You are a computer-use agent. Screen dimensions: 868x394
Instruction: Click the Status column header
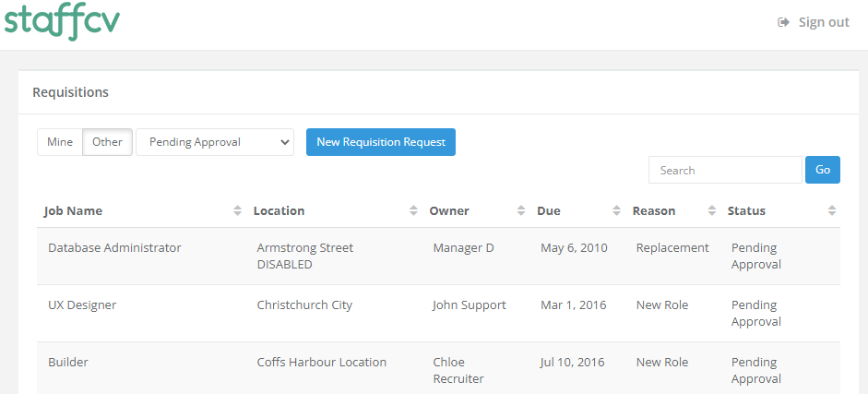tap(746, 210)
